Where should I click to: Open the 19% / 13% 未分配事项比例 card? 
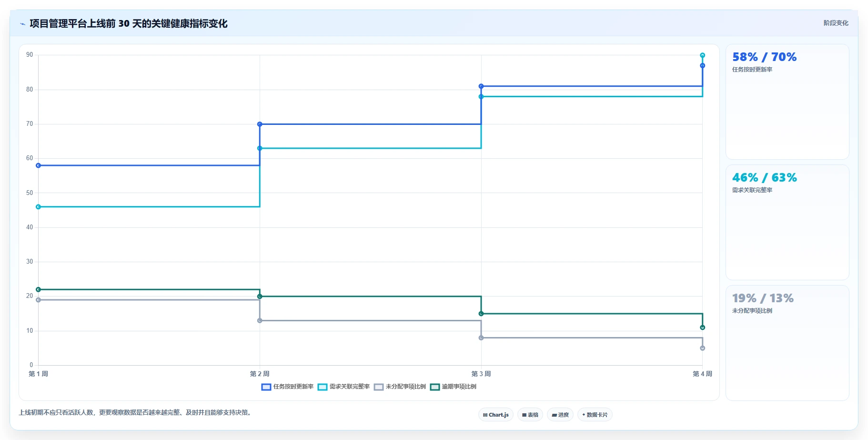point(787,343)
